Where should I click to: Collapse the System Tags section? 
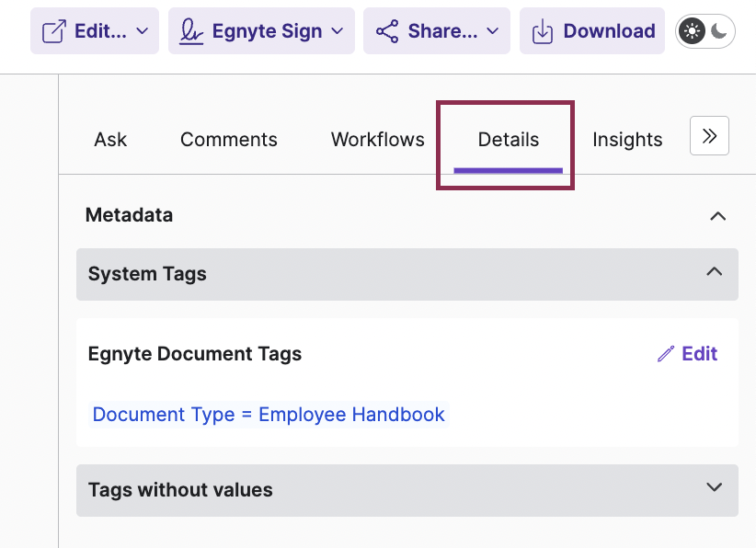point(407,274)
